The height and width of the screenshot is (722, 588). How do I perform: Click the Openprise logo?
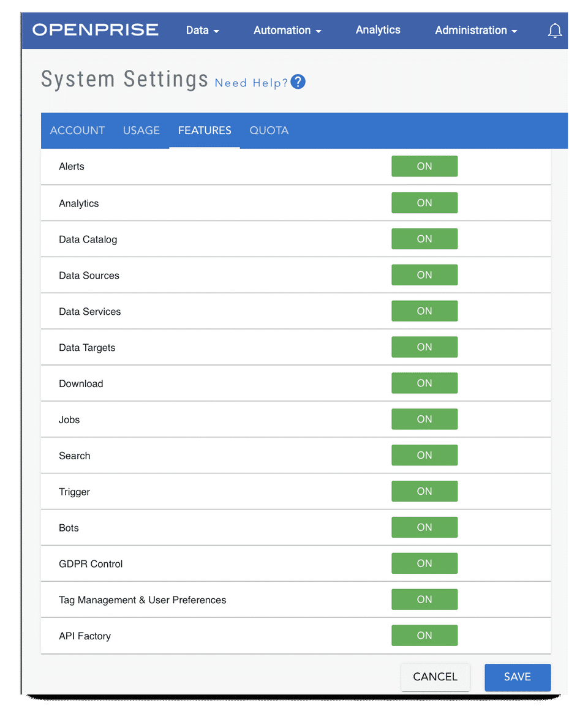click(96, 29)
